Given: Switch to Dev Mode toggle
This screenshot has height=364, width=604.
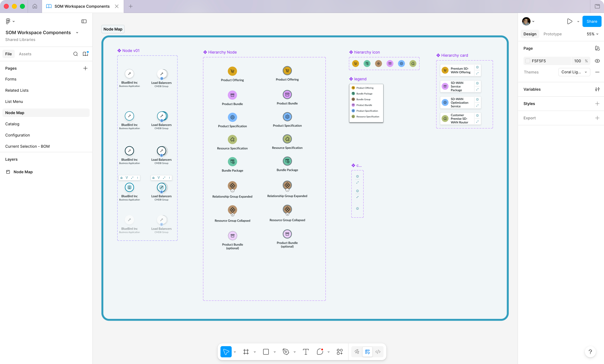Looking at the screenshot, I should 378,352.
